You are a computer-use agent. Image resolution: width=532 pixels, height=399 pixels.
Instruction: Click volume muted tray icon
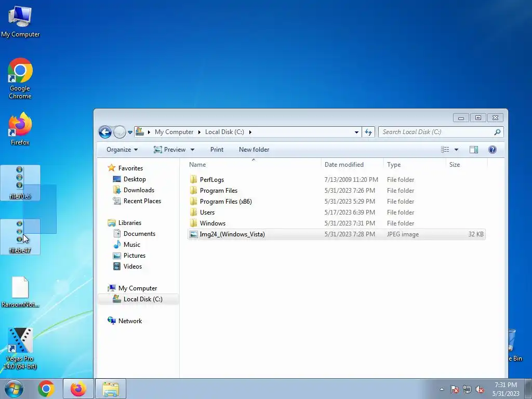pos(480,389)
